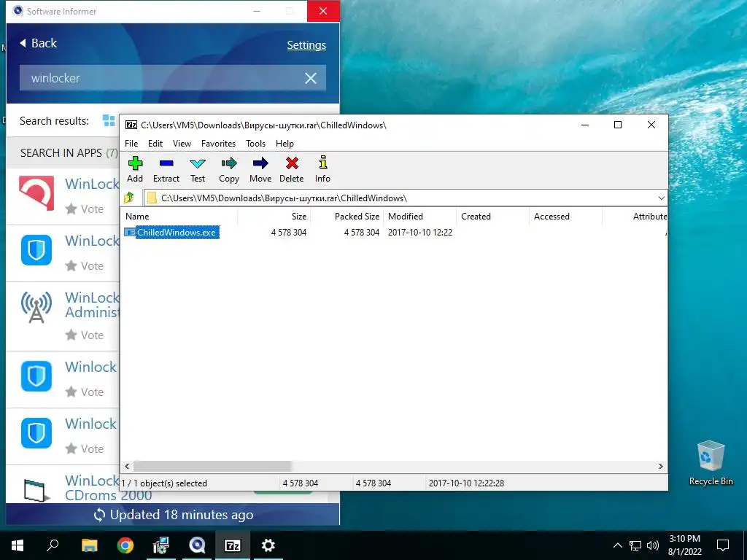Click '1 / 1 object(s) selected' status text
The image size is (747, 560).
click(164, 483)
